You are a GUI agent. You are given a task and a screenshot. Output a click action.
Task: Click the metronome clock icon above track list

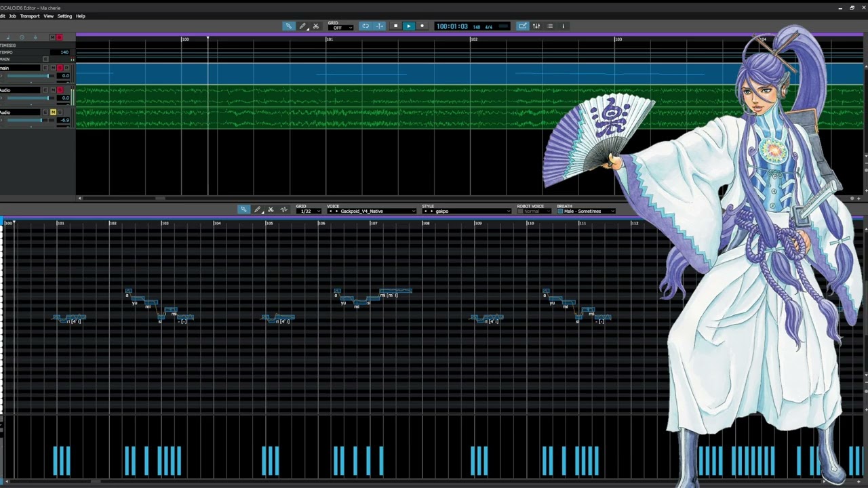tap(22, 37)
